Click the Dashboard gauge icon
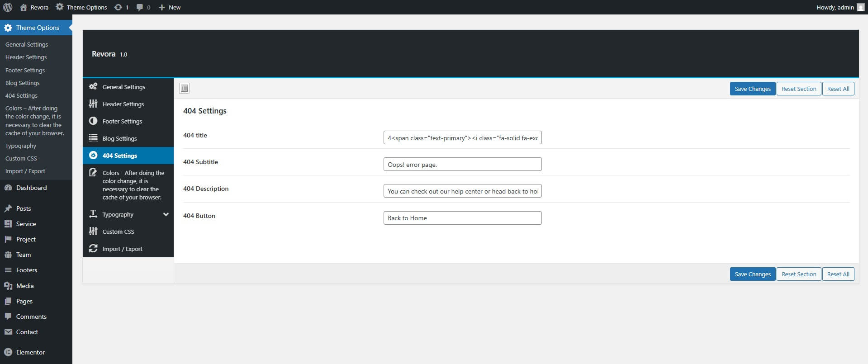 8,188
